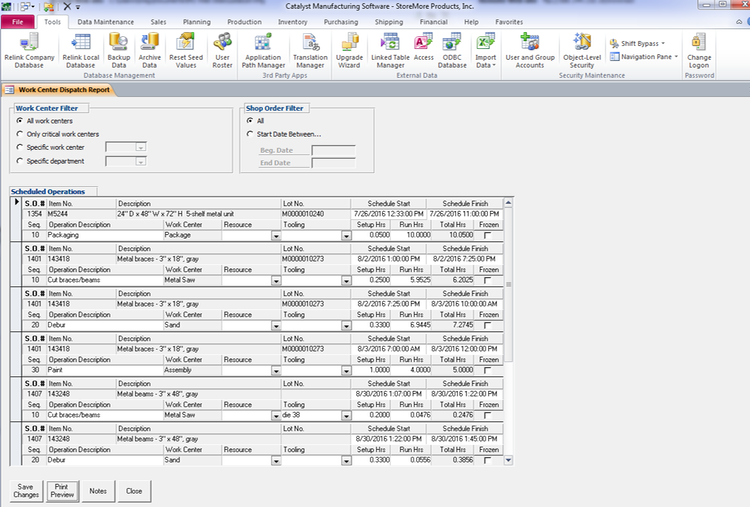Open ODBC Database connection
The width and height of the screenshot is (750, 507).
pos(452,51)
